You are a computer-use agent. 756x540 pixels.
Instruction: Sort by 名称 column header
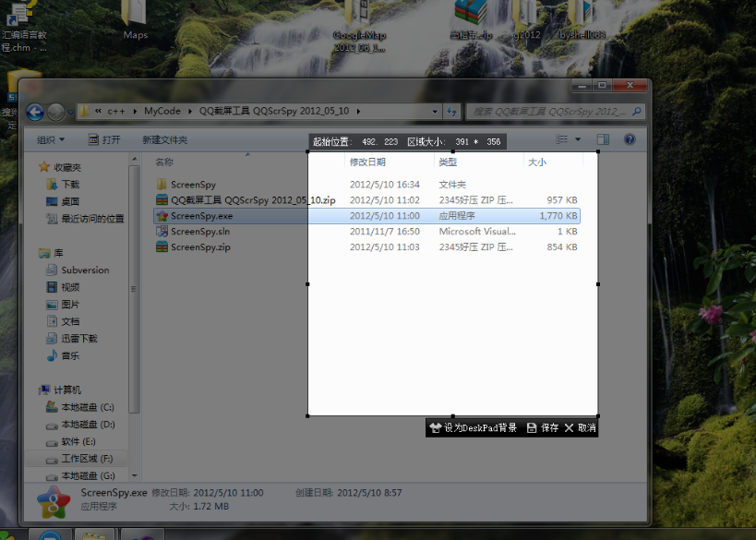164,162
